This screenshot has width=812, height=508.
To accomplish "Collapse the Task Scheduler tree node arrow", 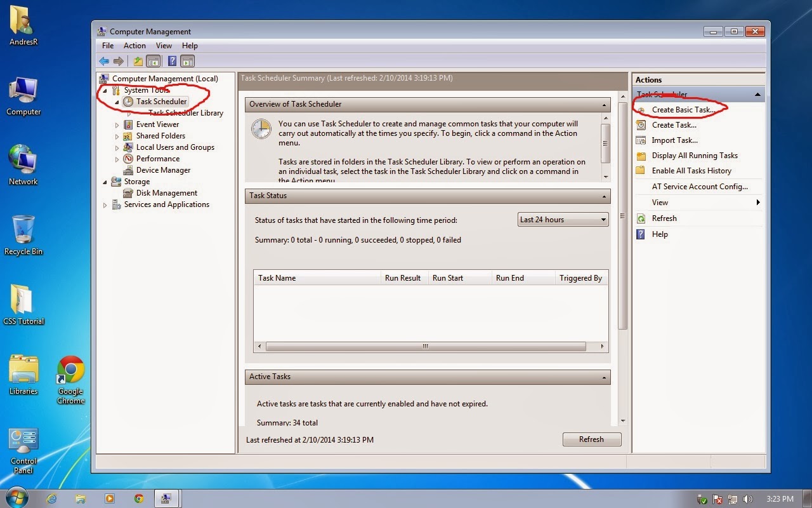I will tap(117, 102).
